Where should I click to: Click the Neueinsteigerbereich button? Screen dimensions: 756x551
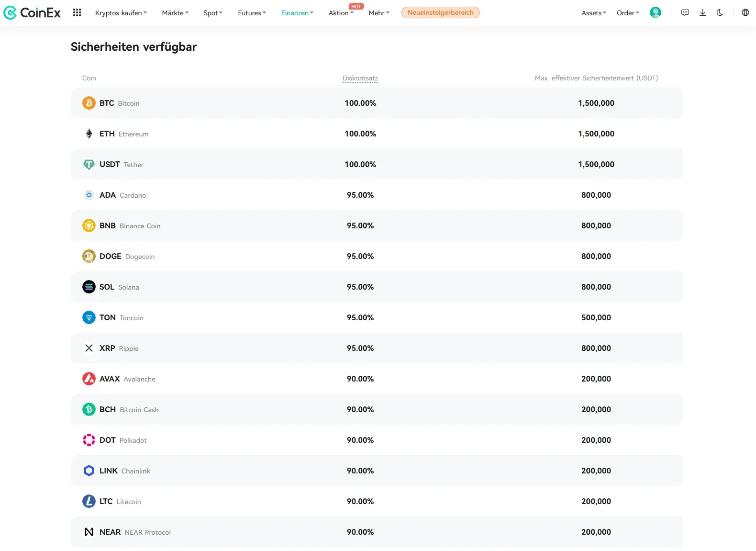tap(441, 12)
